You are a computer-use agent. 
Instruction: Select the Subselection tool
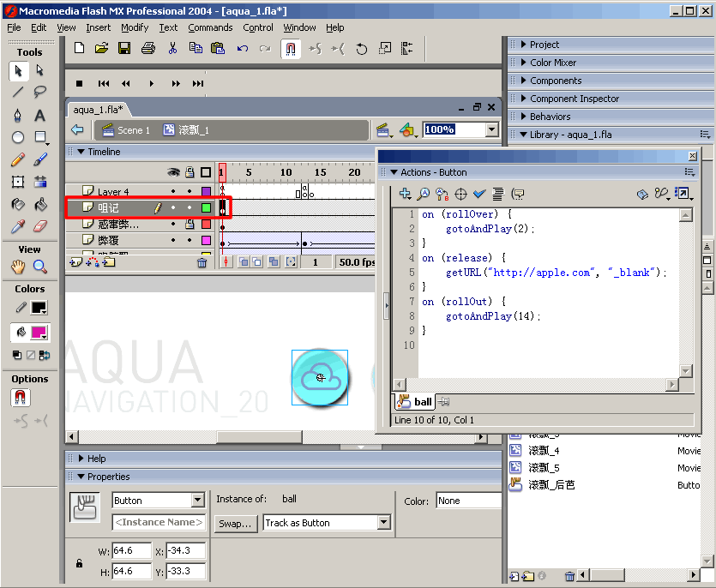pos(40,71)
